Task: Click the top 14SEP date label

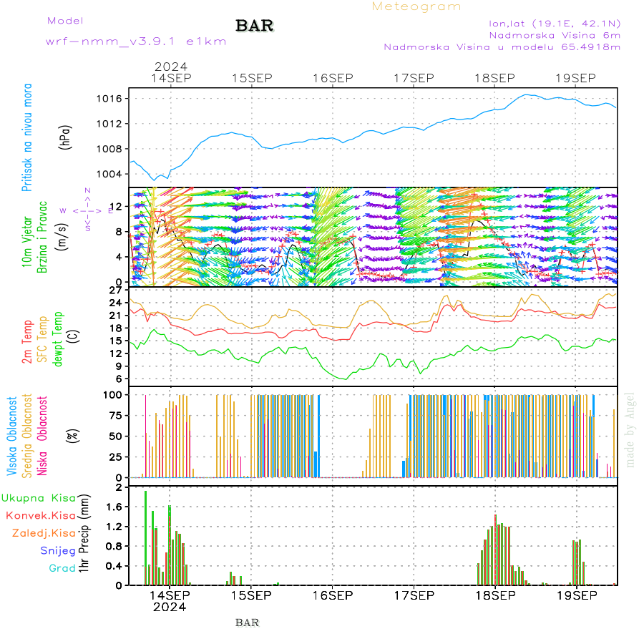Action: tap(171, 78)
